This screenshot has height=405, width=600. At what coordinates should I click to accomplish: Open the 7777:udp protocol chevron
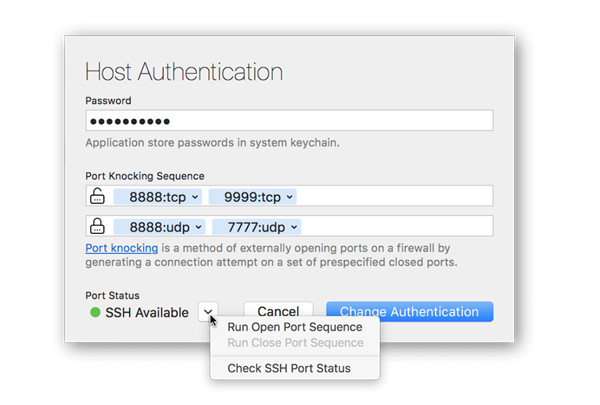(x=295, y=227)
